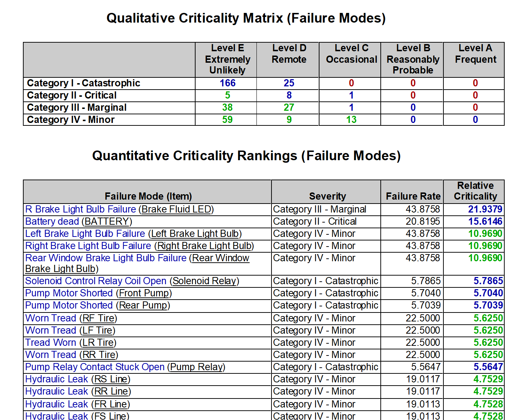
Task: Click Qualitative Criticality Matrix heading
Action: coord(246,18)
